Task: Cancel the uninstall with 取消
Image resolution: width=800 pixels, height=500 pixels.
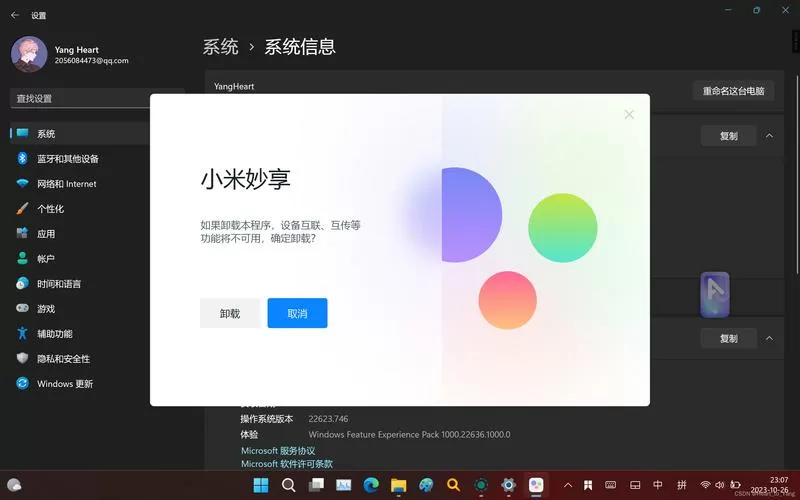Action: [297, 313]
